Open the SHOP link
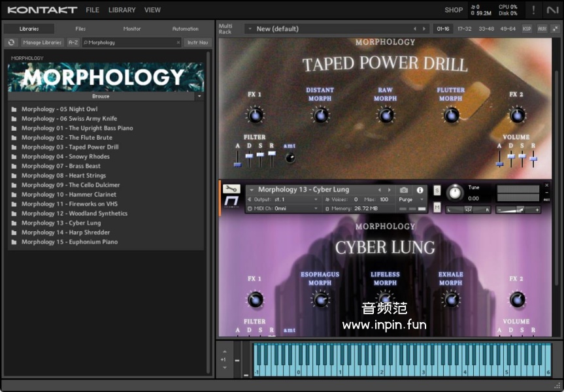The width and height of the screenshot is (564, 392). 454,10
